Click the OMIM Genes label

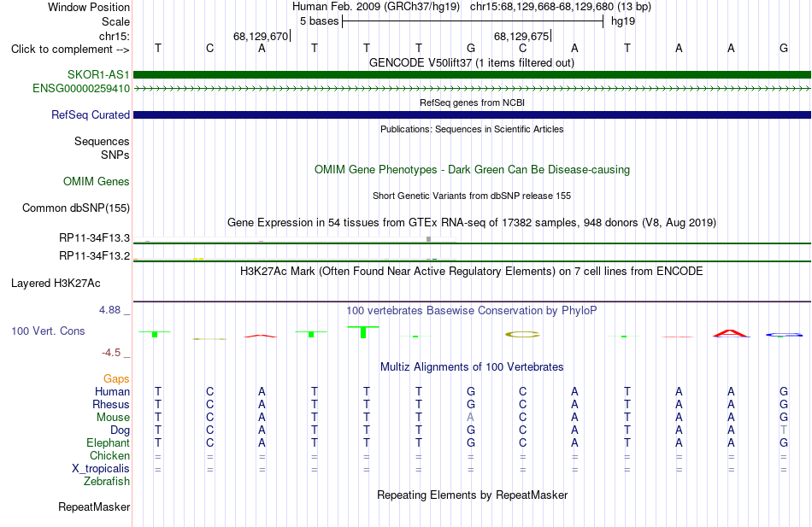pos(97,182)
